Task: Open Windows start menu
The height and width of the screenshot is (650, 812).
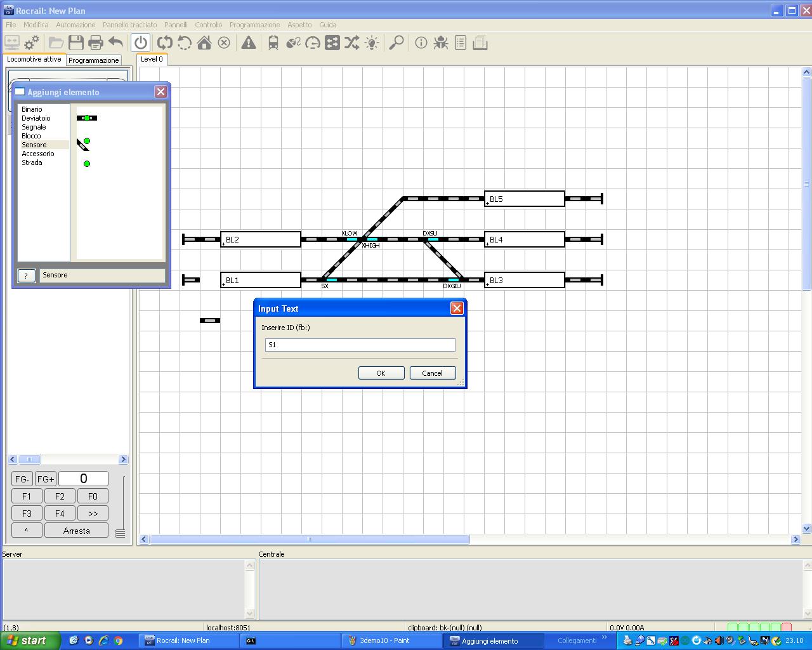Action: (30, 640)
